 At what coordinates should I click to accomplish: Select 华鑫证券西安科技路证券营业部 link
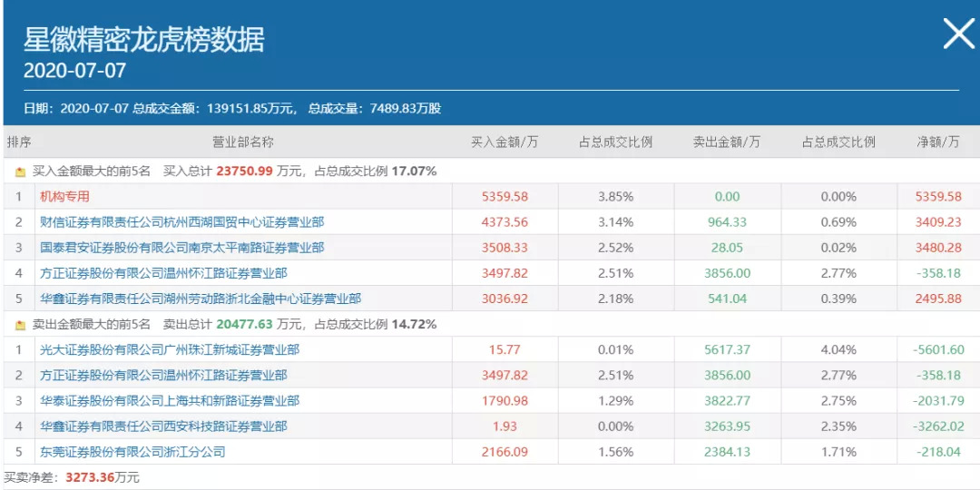(x=163, y=426)
